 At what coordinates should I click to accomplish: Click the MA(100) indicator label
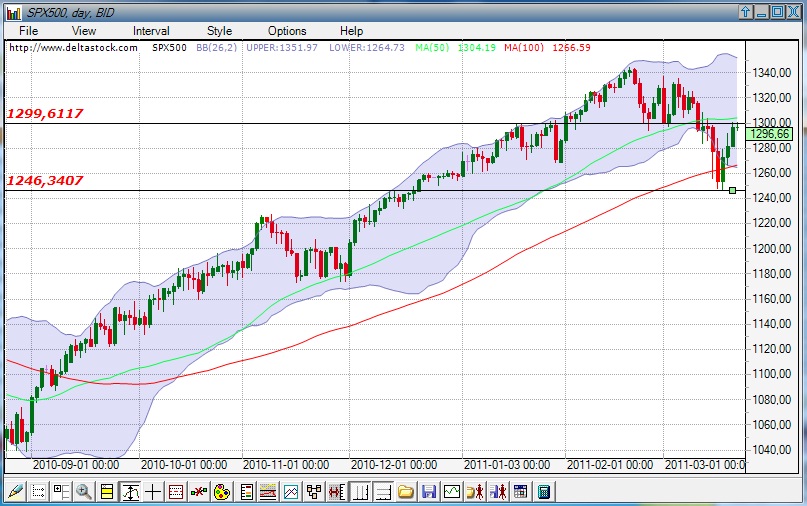coord(524,47)
